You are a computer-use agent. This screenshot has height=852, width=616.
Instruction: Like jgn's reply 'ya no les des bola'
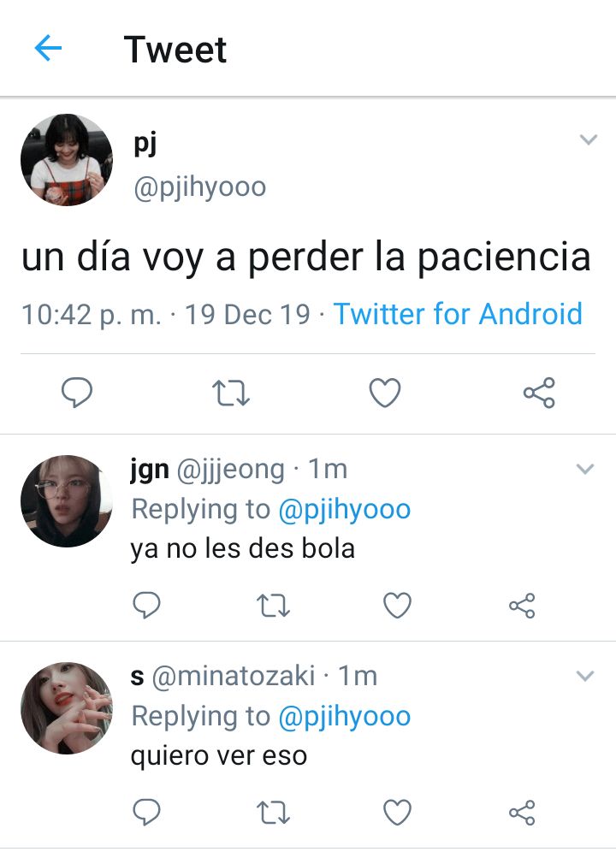coord(398,606)
